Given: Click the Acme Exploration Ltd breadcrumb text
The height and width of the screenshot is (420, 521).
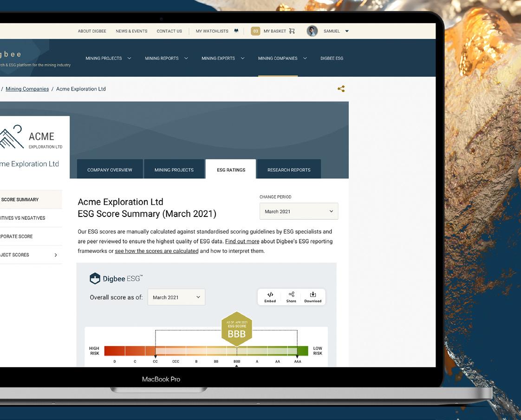Looking at the screenshot, I should 81,89.
